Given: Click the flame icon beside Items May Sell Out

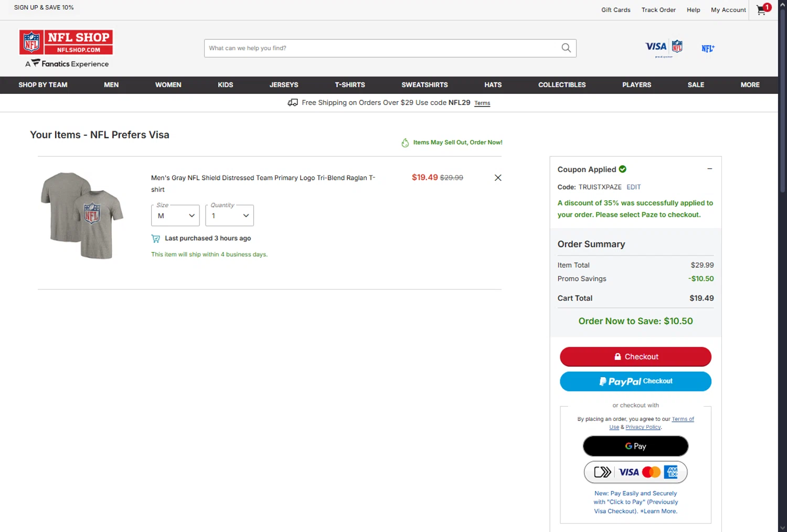Looking at the screenshot, I should coord(405,143).
